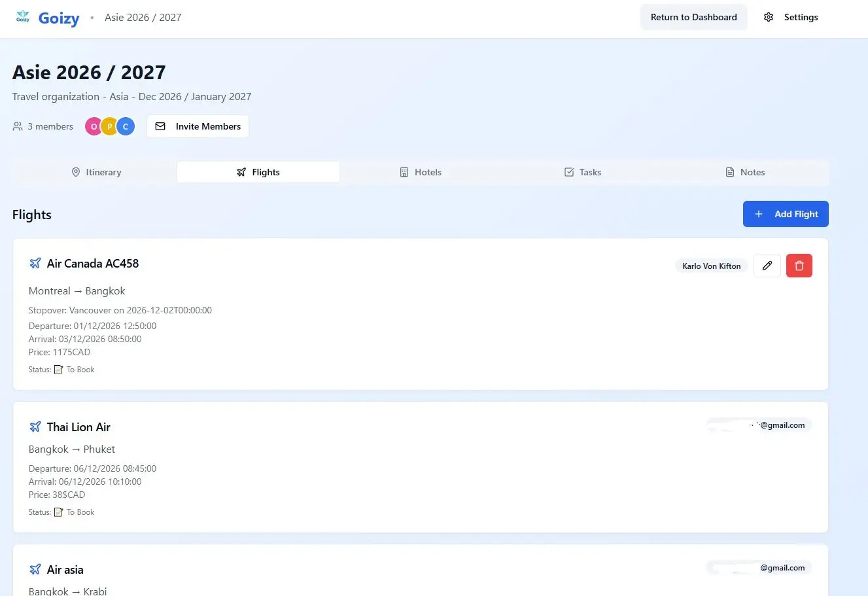868x596 pixels.
Task: Click gmail badge on Thai Lion Air card
Action: 759,425
